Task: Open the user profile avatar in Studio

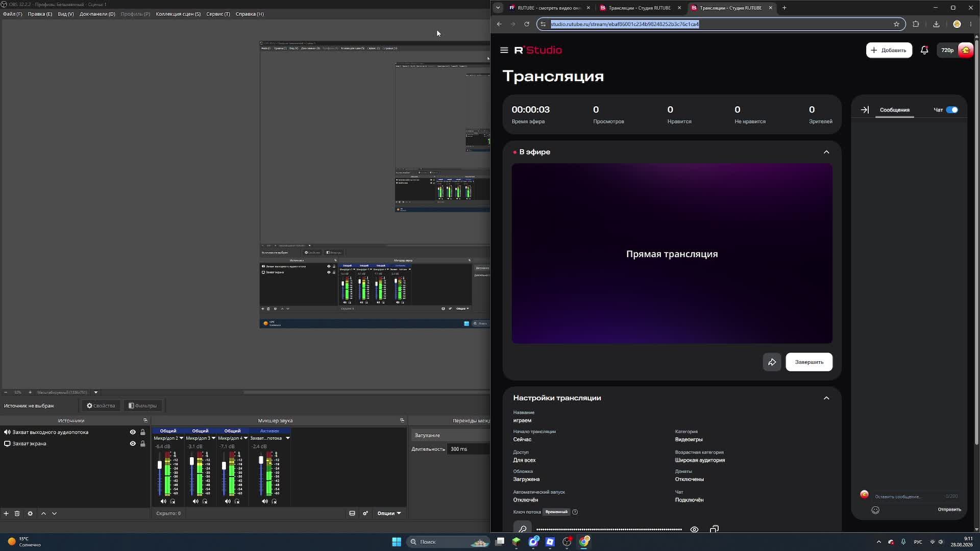Action: [x=966, y=50]
